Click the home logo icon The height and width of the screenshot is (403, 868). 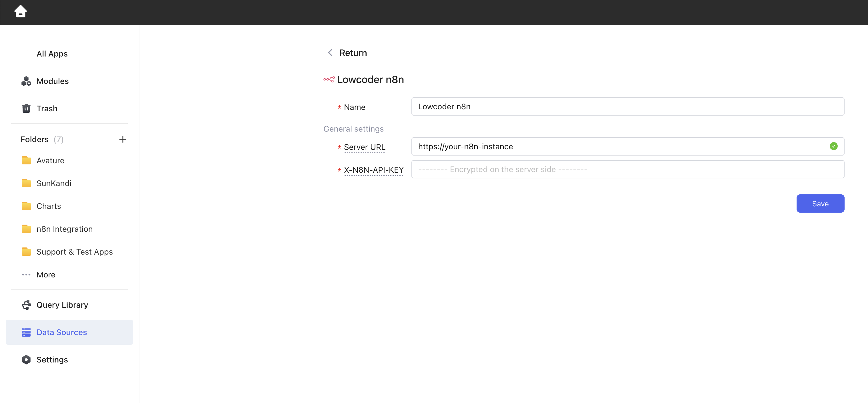point(20,11)
